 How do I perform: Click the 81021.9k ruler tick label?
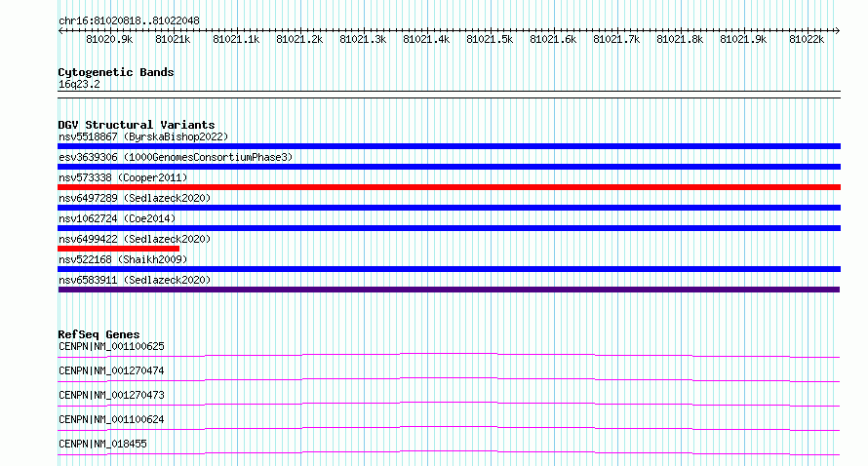click(x=743, y=39)
